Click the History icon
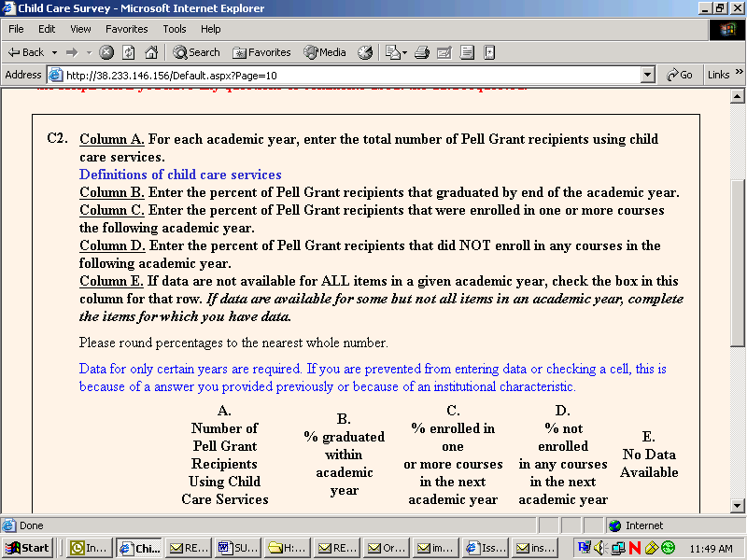This screenshot has height=560, width=747. 365,52
